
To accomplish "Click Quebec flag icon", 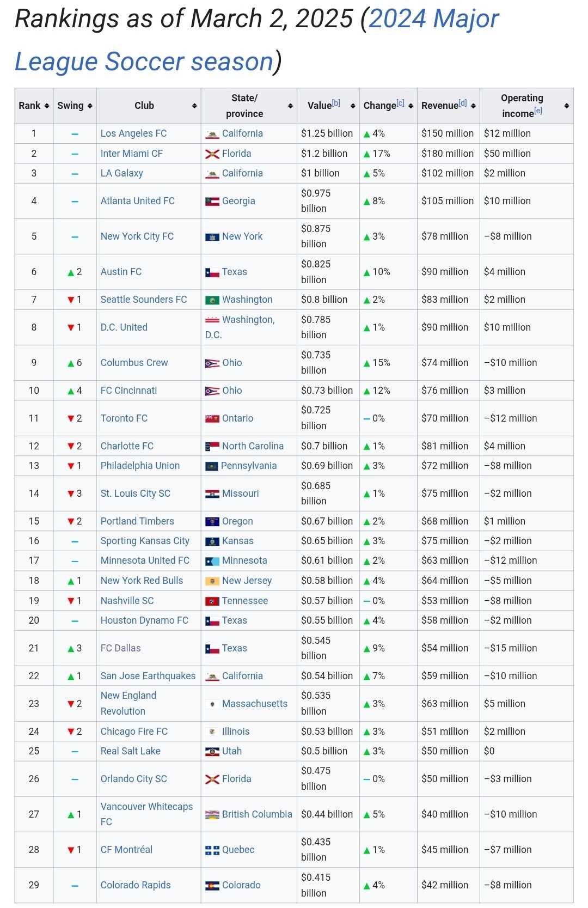I will pyautogui.click(x=212, y=850).
